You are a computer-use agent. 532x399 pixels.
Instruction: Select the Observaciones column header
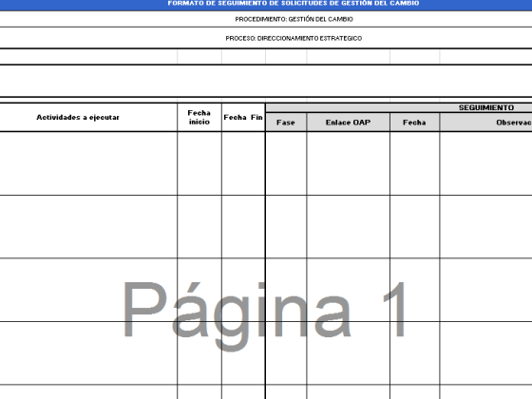click(485, 123)
